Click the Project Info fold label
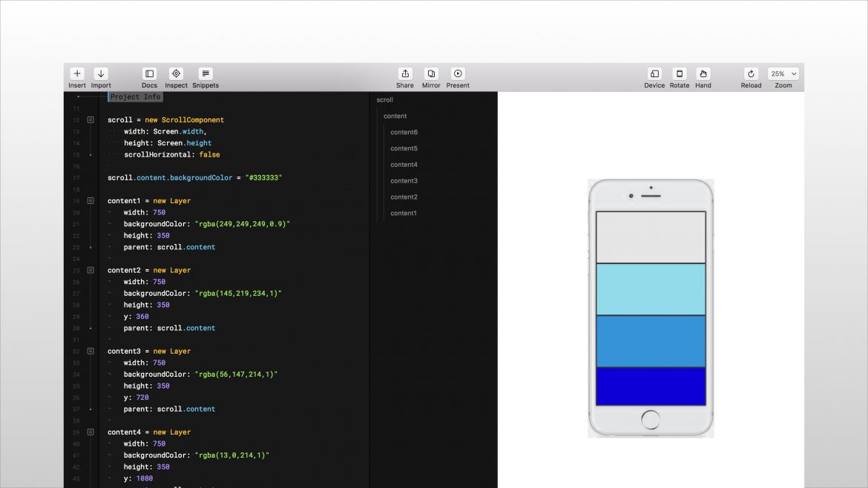868x488 pixels. click(x=135, y=97)
